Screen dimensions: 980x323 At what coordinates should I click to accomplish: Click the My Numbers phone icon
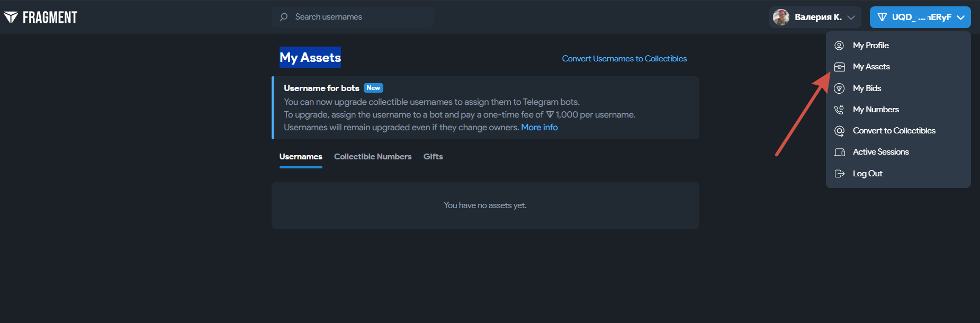pyautogui.click(x=839, y=110)
